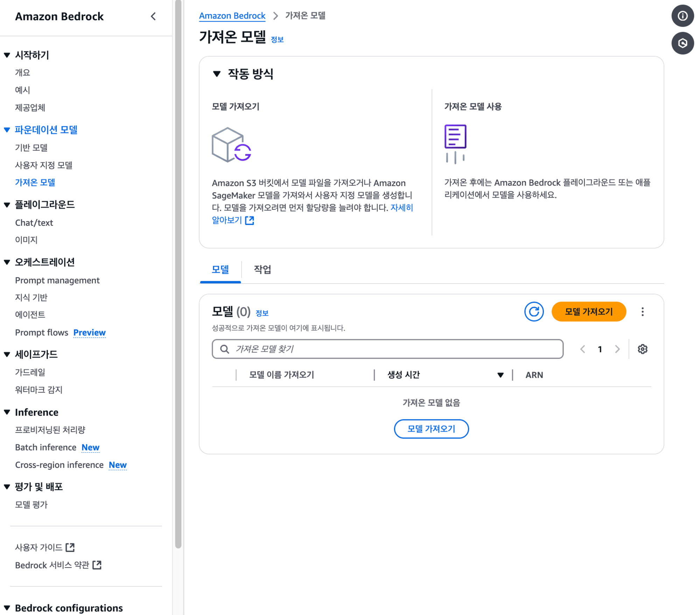Click outlined 모델 가져오기 button in empty table
Screen dimensions: 700x615
pos(431,429)
